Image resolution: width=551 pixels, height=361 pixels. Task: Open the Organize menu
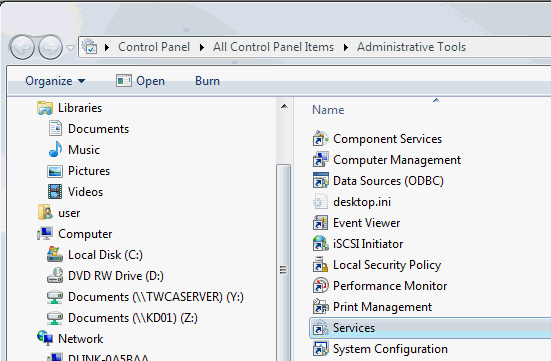pos(55,81)
